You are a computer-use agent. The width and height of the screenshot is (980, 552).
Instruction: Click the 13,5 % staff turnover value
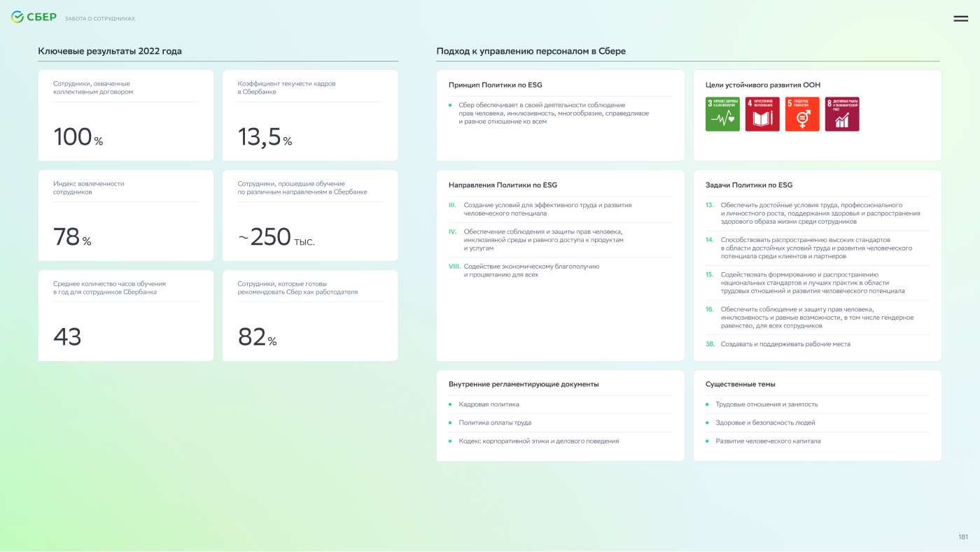click(265, 137)
